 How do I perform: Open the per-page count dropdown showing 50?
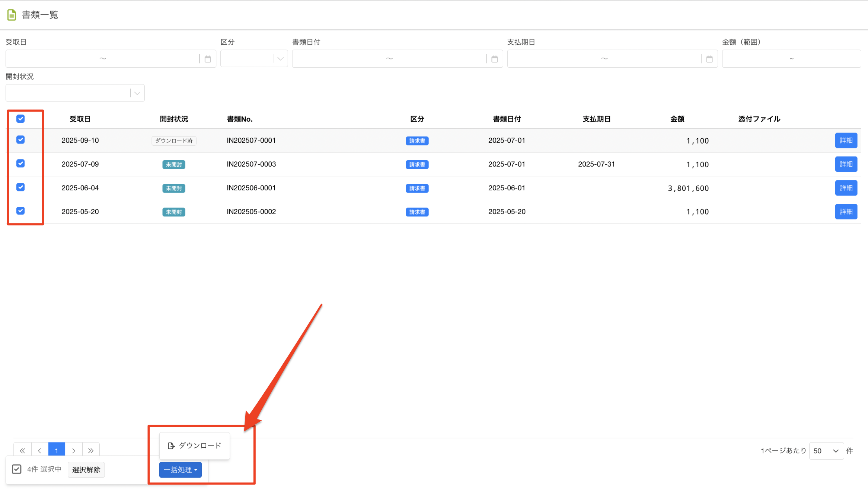pyautogui.click(x=826, y=451)
